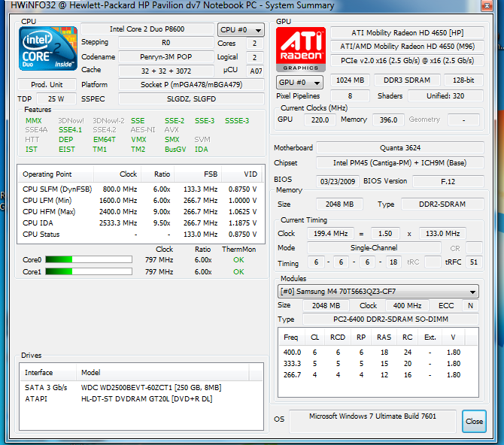Click the 25 W TDP value
Viewport: 504px width, 445px height.
point(56,99)
